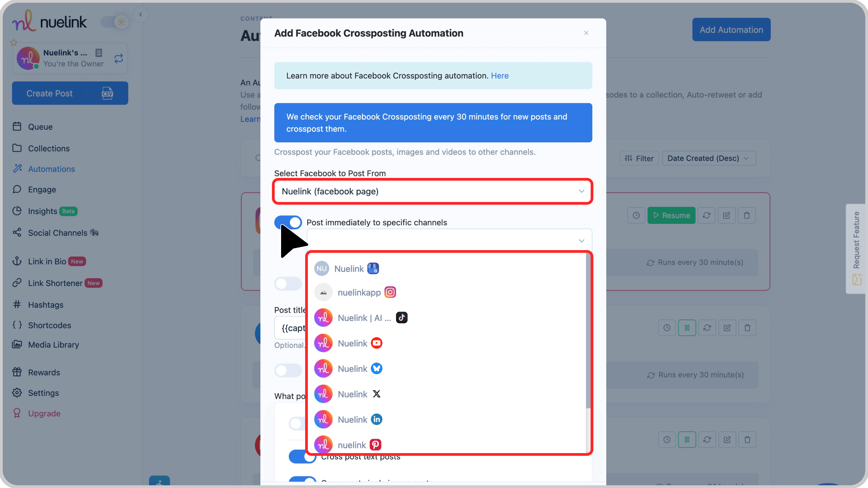The height and width of the screenshot is (488, 868).
Task: Click the Here link about Facebook Crossposting
Action: tap(500, 76)
